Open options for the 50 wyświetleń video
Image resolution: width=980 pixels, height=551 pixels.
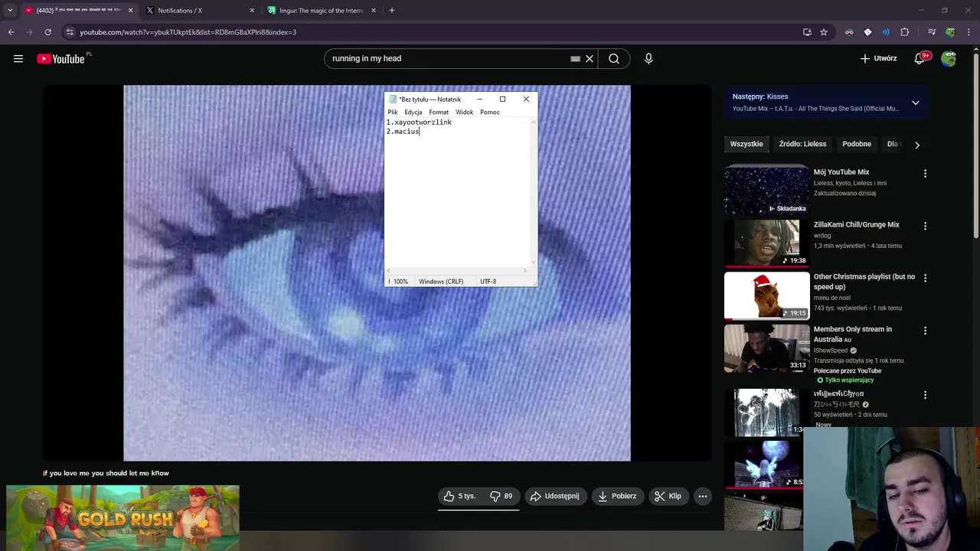pyautogui.click(x=925, y=395)
